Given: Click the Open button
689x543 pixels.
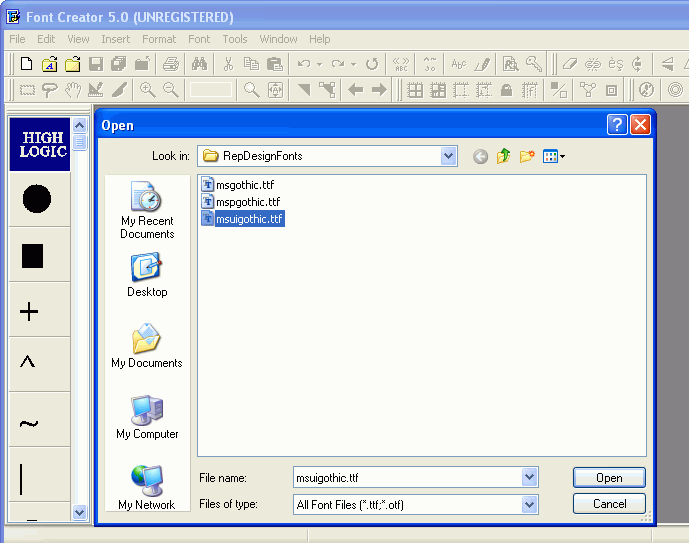Looking at the screenshot, I should pos(609,478).
